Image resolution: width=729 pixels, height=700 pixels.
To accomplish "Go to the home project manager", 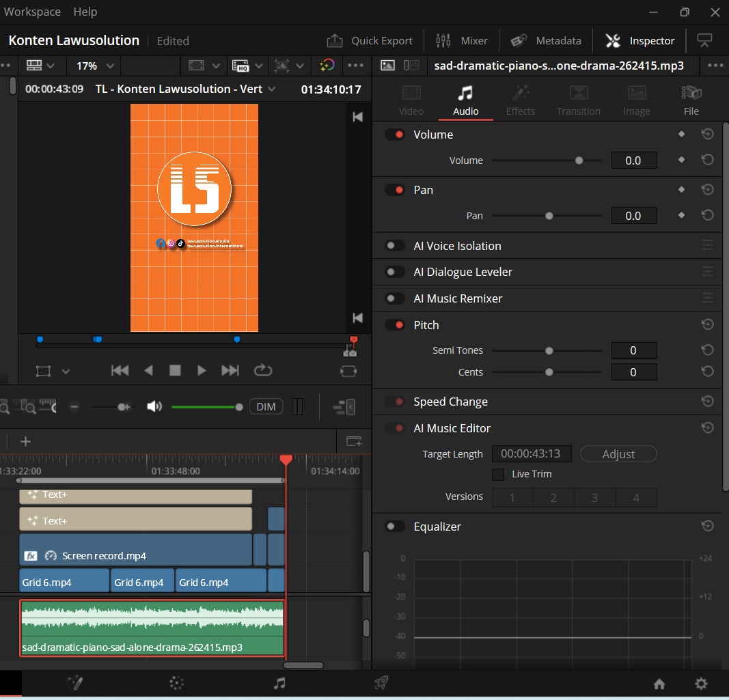I will click(x=659, y=684).
